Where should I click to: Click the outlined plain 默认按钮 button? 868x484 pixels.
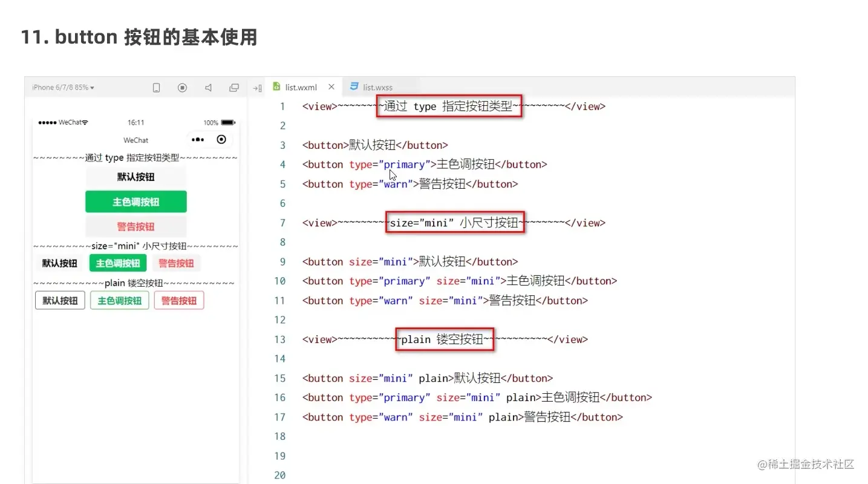[x=60, y=301]
